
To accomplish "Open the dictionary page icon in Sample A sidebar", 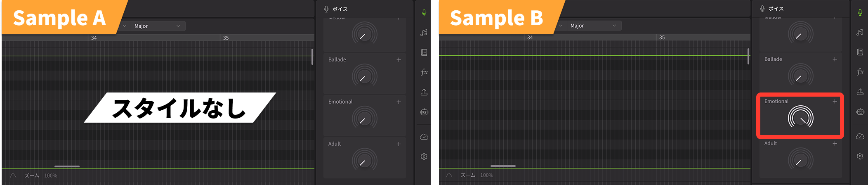I will click(x=424, y=52).
